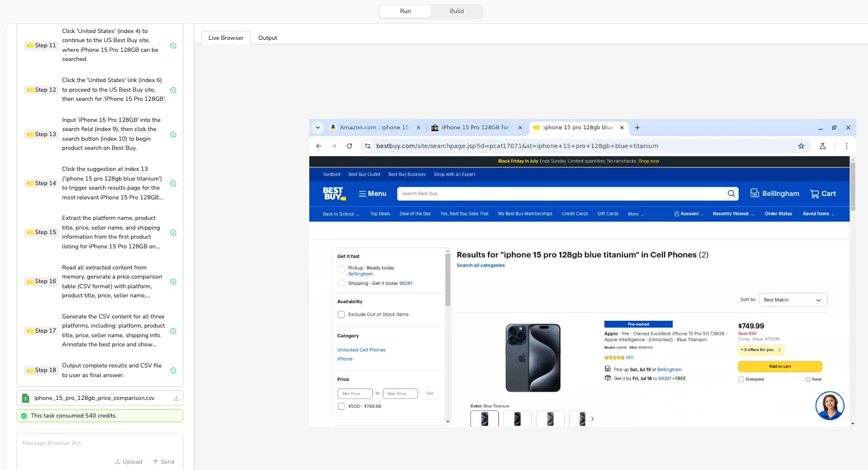
Task: Expand the Back to School menu
Action: pyautogui.click(x=341, y=214)
